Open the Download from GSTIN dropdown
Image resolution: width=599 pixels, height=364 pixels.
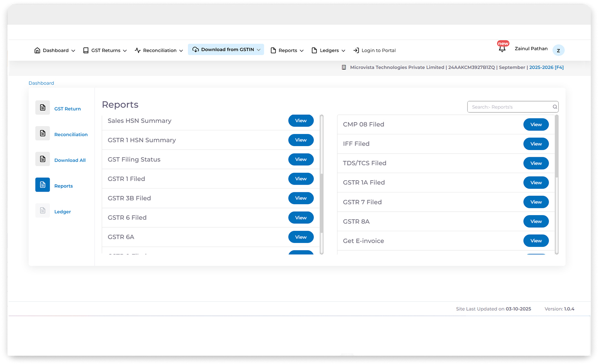point(226,50)
